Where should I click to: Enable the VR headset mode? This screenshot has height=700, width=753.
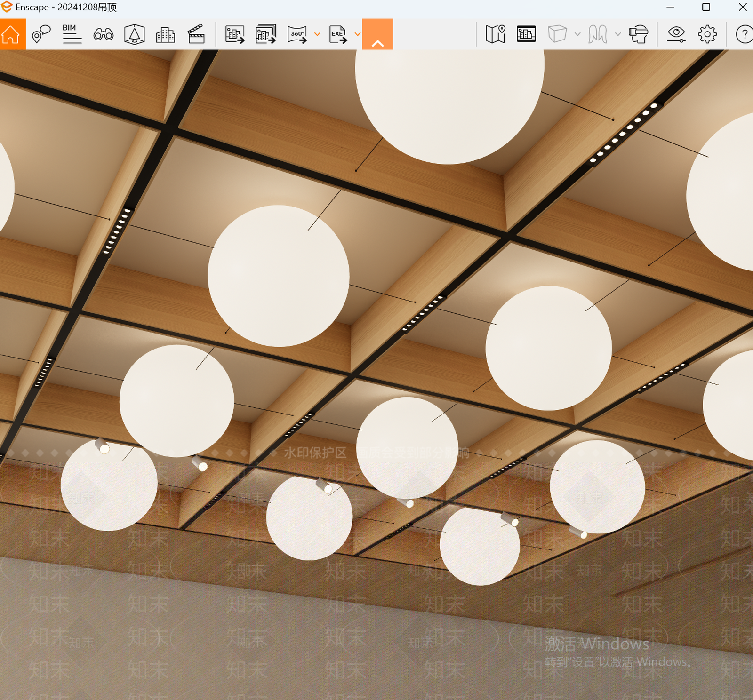click(639, 34)
